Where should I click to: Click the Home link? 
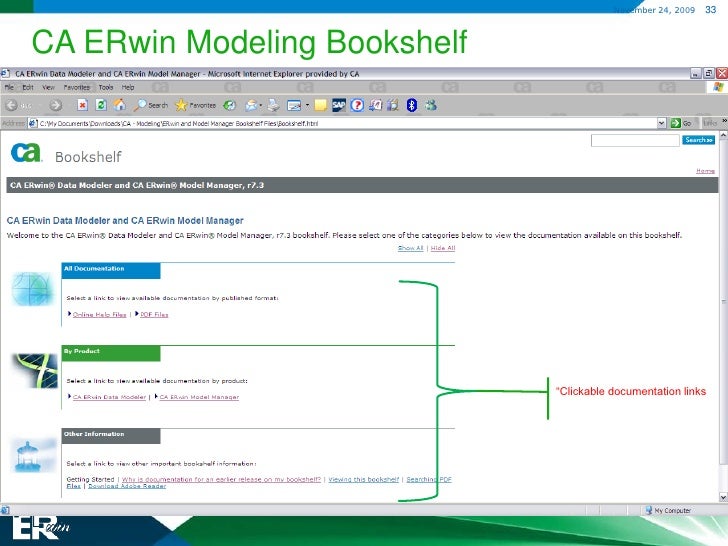pyautogui.click(x=705, y=171)
